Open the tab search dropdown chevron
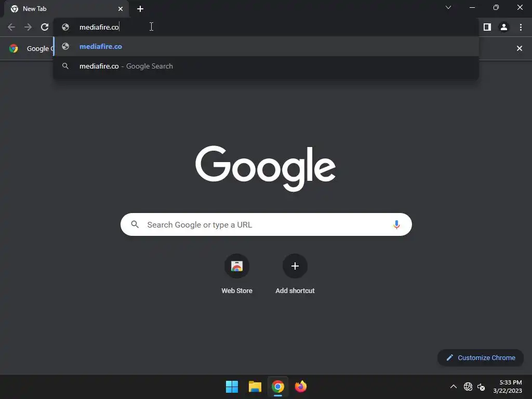Image resolution: width=532 pixels, height=399 pixels. [448, 7]
